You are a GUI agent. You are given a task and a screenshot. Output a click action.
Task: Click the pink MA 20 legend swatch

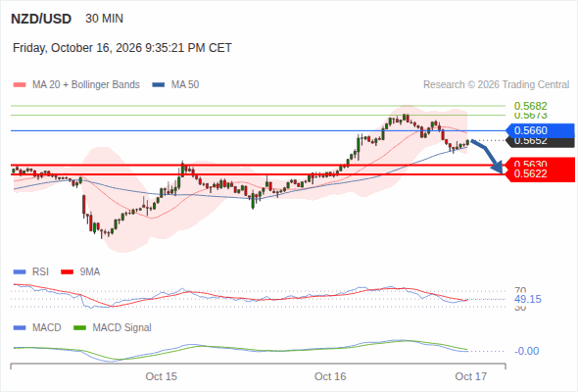20,85
